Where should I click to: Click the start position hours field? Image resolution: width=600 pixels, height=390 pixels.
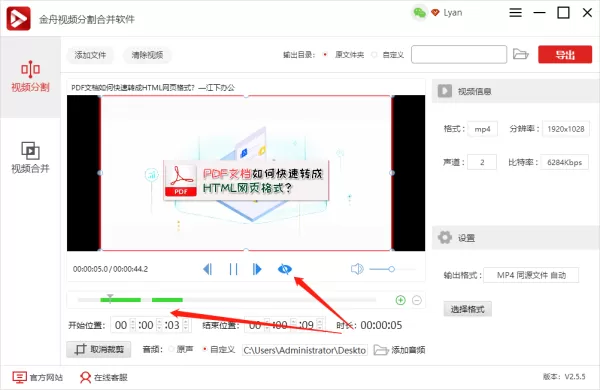pos(121,325)
